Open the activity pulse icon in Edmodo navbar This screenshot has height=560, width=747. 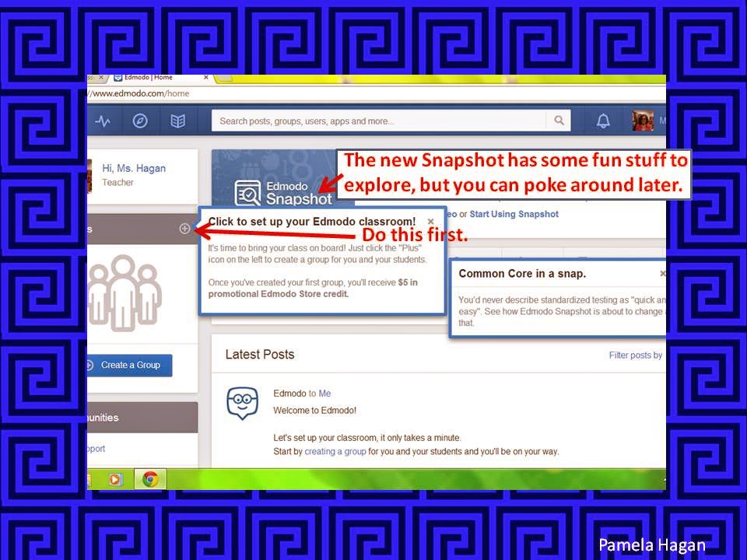pos(102,121)
